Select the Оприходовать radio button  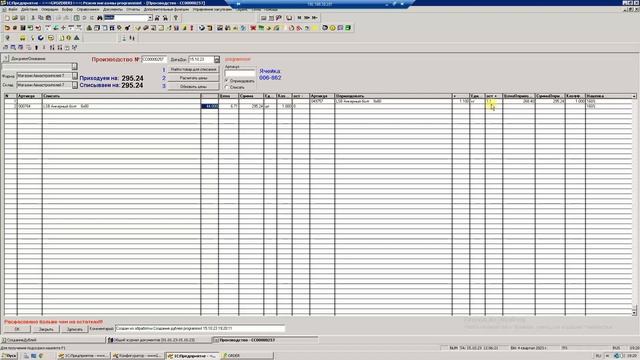227,81
